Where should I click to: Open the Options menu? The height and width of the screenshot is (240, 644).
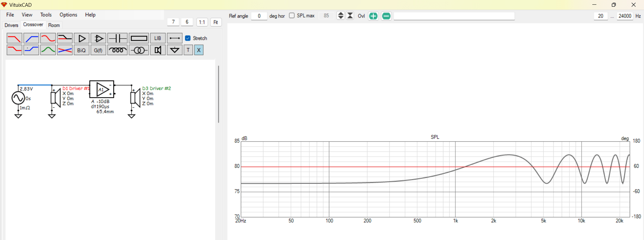[68, 15]
